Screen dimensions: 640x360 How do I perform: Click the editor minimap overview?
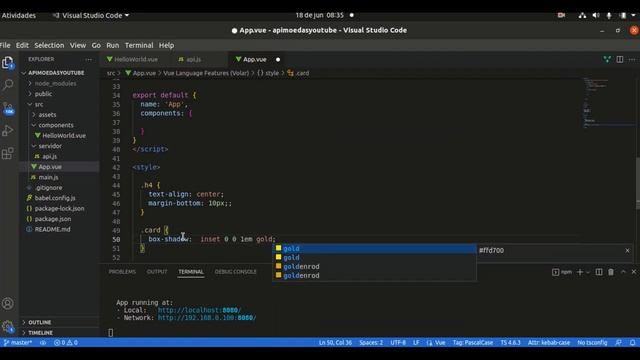[x=607, y=104]
